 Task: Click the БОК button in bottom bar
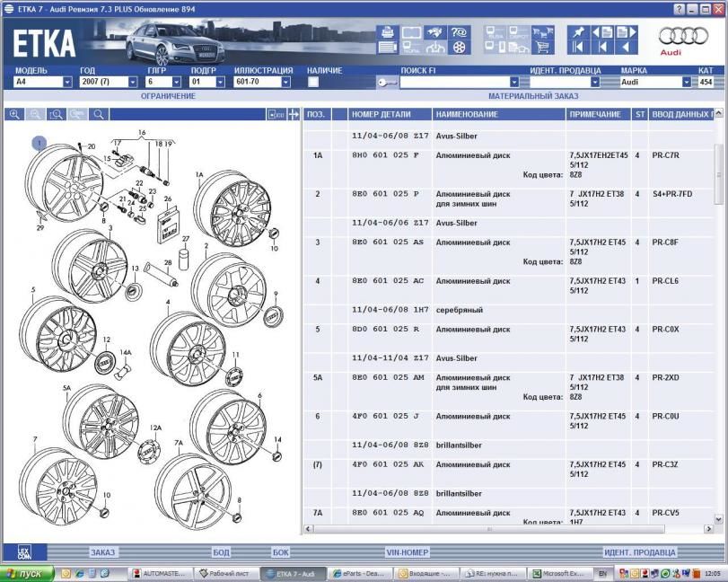click(x=280, y=552)
